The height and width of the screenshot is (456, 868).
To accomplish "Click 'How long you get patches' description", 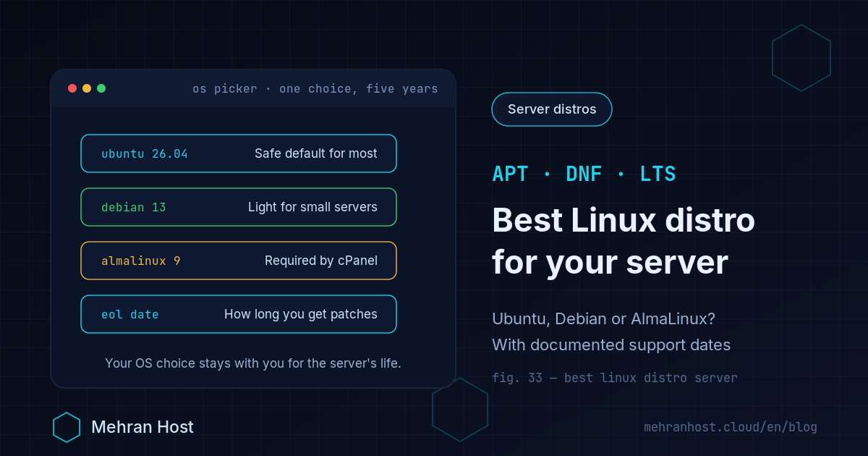I will (301, 314).
